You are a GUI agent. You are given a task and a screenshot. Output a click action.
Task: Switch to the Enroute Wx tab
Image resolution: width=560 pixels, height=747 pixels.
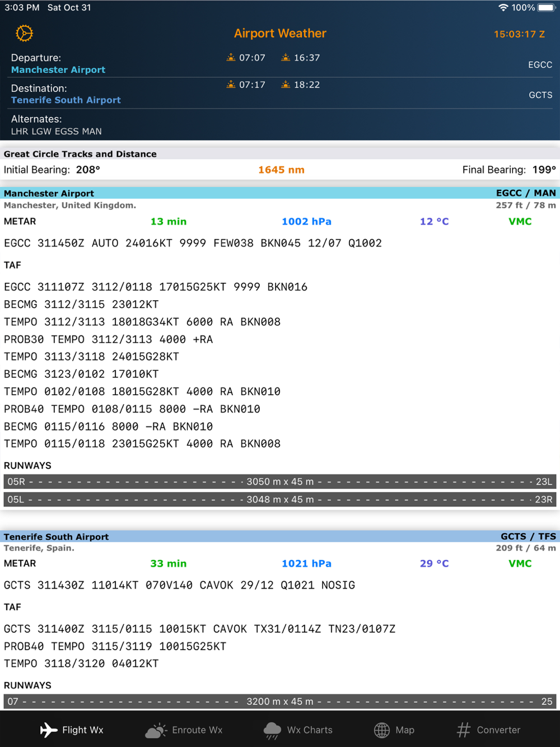pyautogui.click(x=184, y=730)
